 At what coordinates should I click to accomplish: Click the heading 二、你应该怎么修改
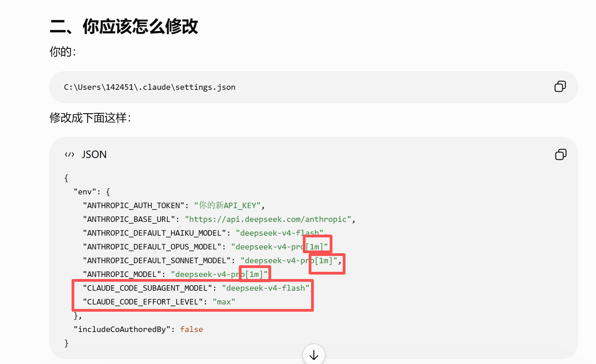(124, 26)
